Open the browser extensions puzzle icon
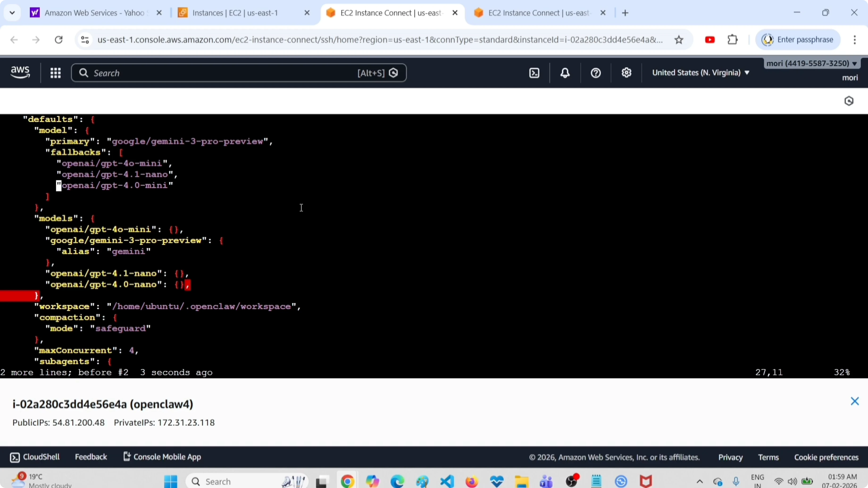 click(733, 40)
